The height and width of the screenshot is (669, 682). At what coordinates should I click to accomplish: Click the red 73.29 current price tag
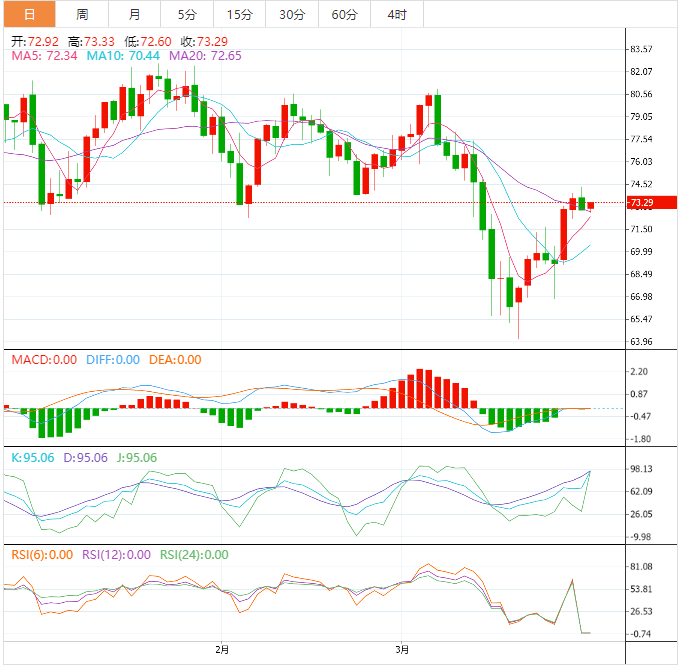(641, 203)
